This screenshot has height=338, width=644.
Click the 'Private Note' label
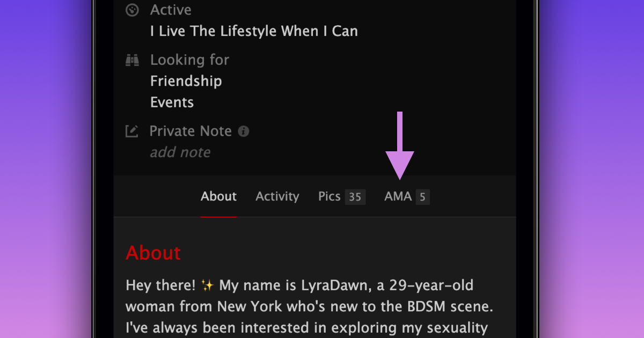click(x=191, y=131)
